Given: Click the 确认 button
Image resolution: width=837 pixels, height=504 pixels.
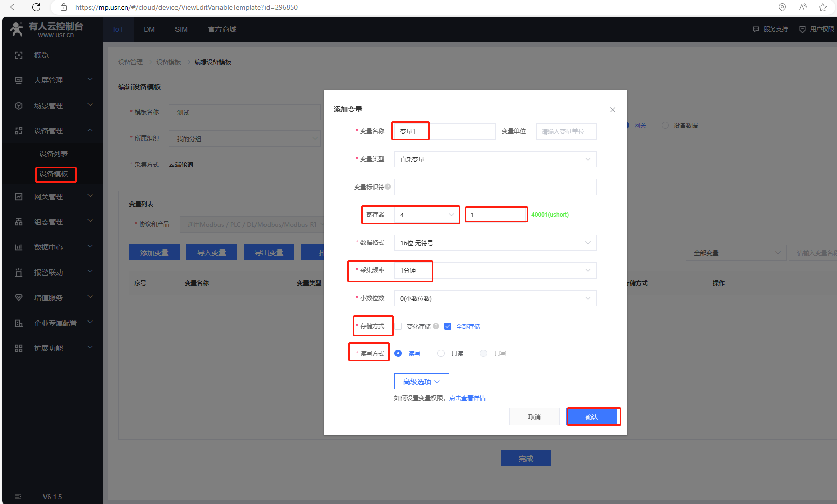Looking at the screenshot, I should 592,417.
